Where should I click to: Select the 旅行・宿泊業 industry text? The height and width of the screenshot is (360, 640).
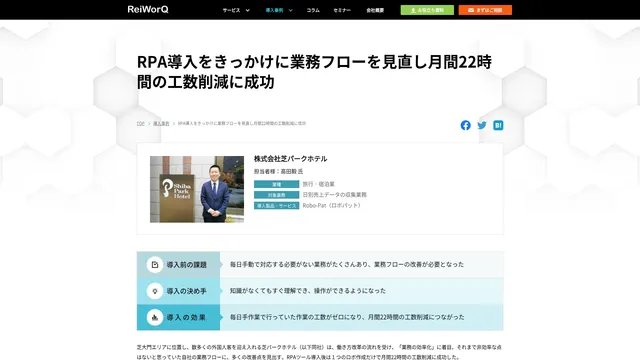[318, 184]
